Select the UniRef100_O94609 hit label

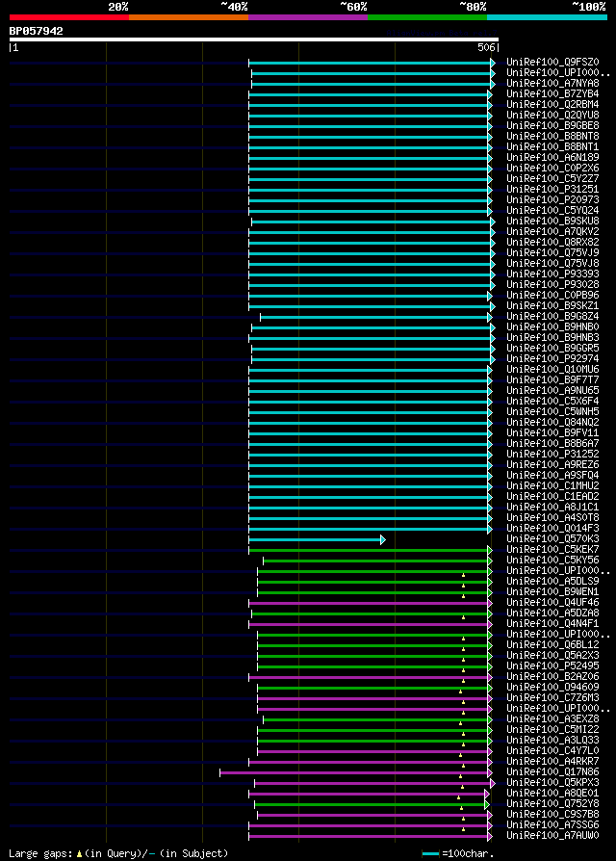pyautogui.click(x=552, y=688)
